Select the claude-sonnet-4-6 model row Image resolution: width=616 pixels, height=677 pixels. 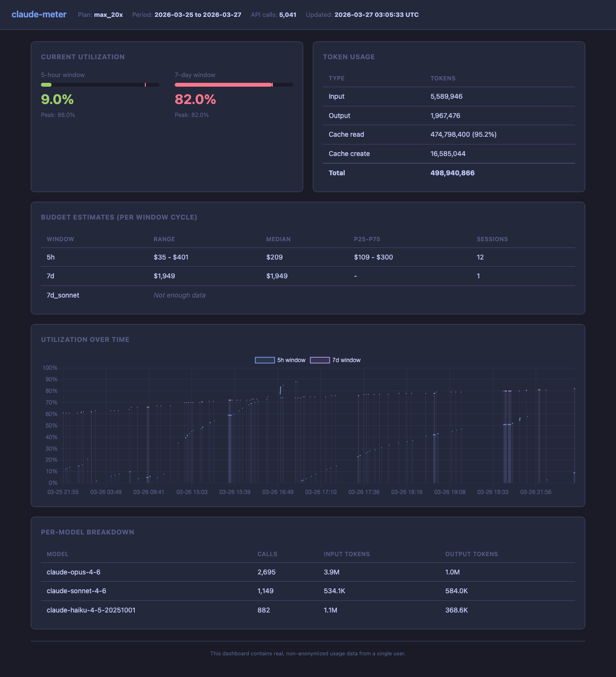(308, 591)
